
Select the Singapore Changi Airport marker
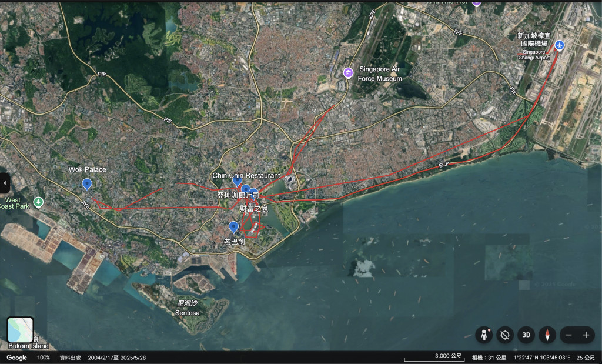point(560,45)
